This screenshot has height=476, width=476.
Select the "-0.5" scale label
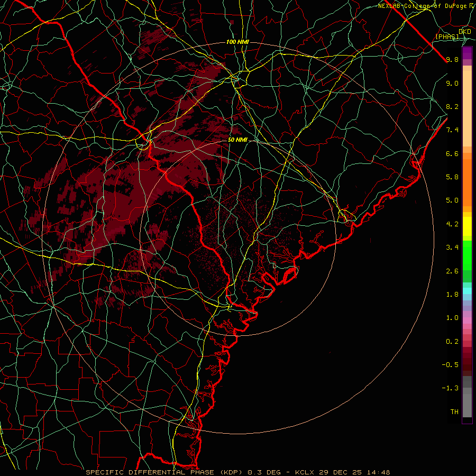[x=450, y=365]
